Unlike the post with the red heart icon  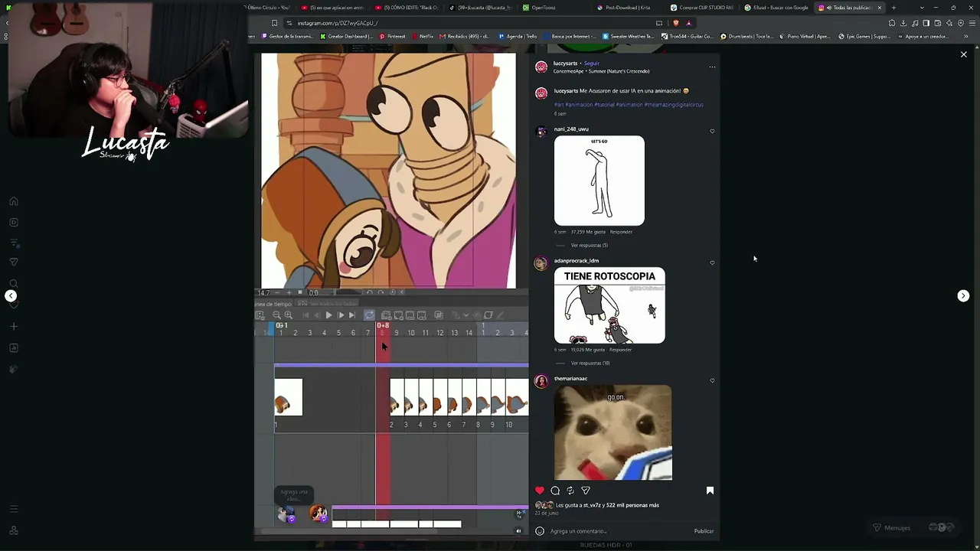pos(540,491)
